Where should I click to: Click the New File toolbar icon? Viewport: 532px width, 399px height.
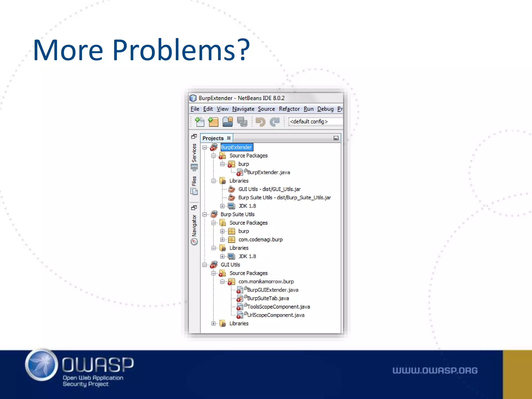pyautogui.click(x=199, y=122)
